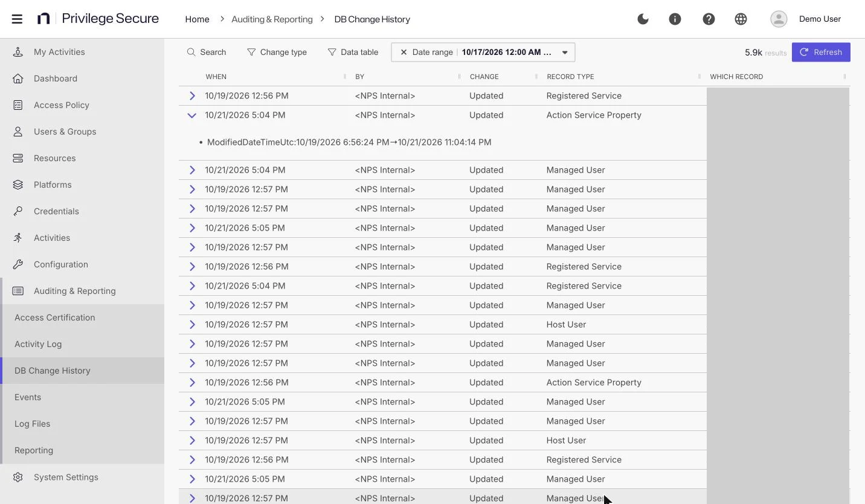Open the info icon in header
Viewport: 865px width, 504px height.
[675, 19]
